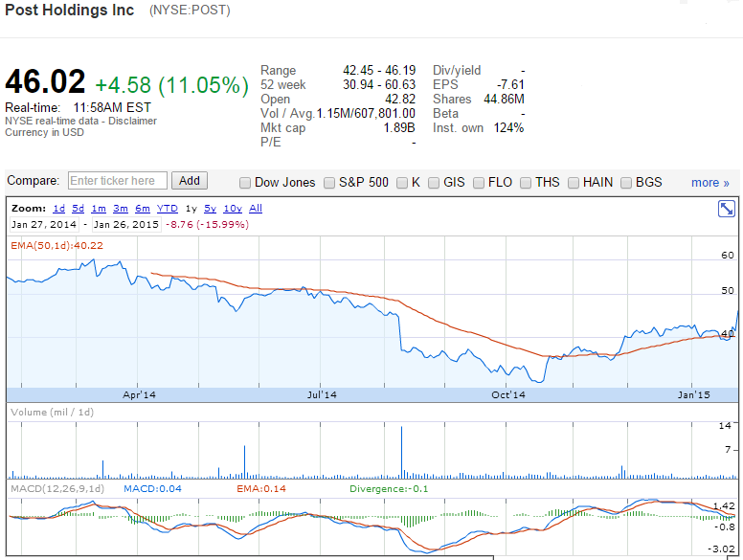Click the day Range 42.45 - 46.19
This screenshot has height=560, width=743.
379,71
